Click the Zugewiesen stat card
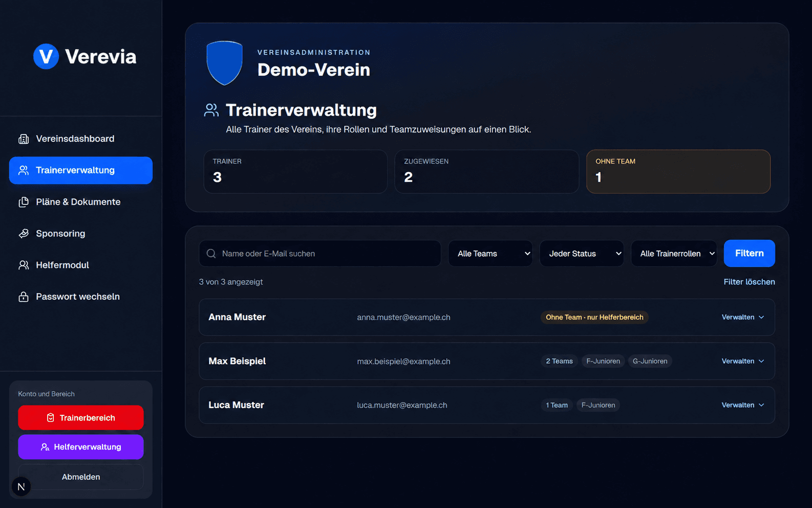The width and height of the screenshot is (812, 508). (486, 172)
